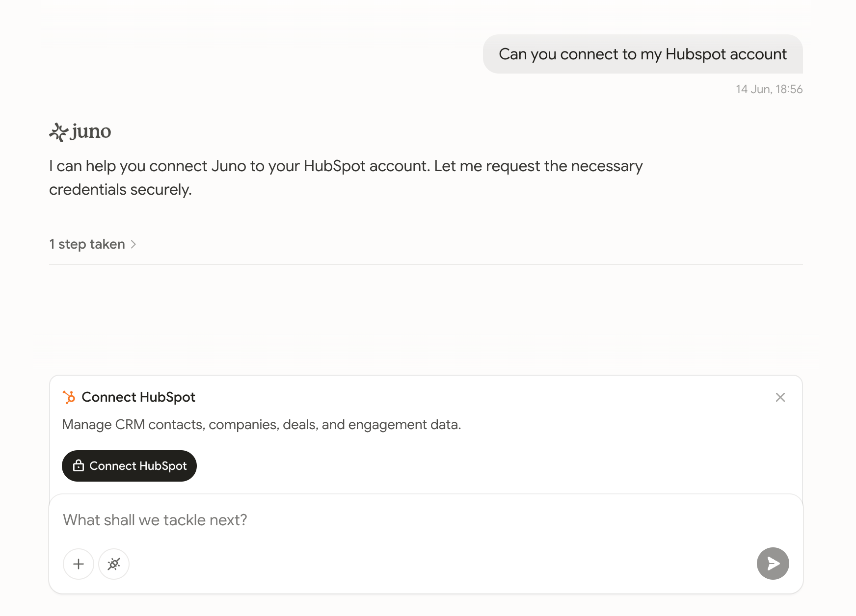Click the chevron beside "1 step taken"
This screenshot has height=616, width=856.
[x=133, y=244]
